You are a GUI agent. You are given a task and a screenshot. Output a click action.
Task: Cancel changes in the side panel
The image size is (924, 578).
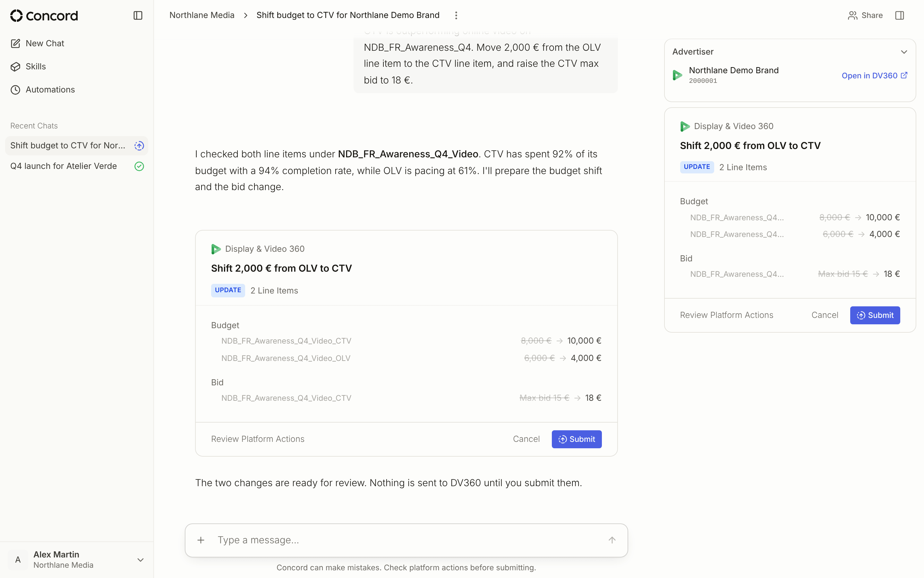pos(825,315)
